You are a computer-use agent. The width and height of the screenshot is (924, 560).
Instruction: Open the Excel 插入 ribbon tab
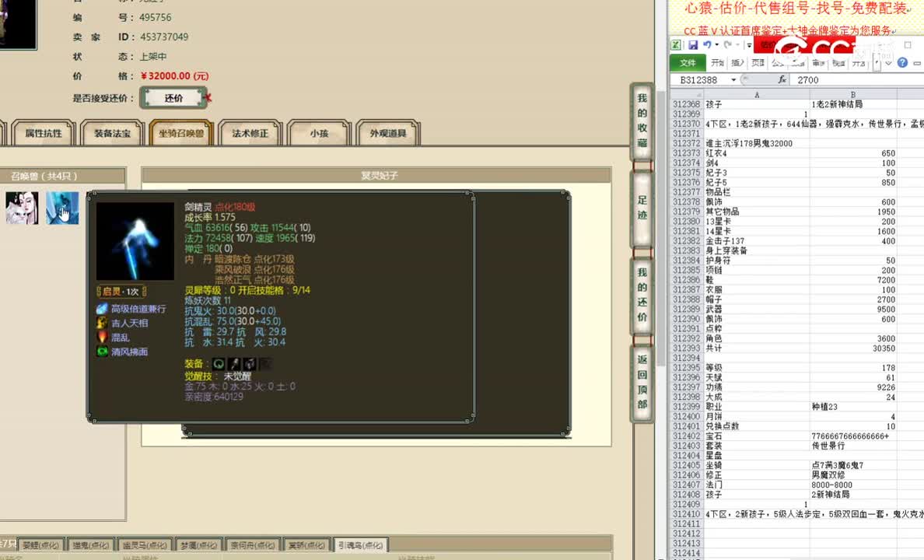736,61
